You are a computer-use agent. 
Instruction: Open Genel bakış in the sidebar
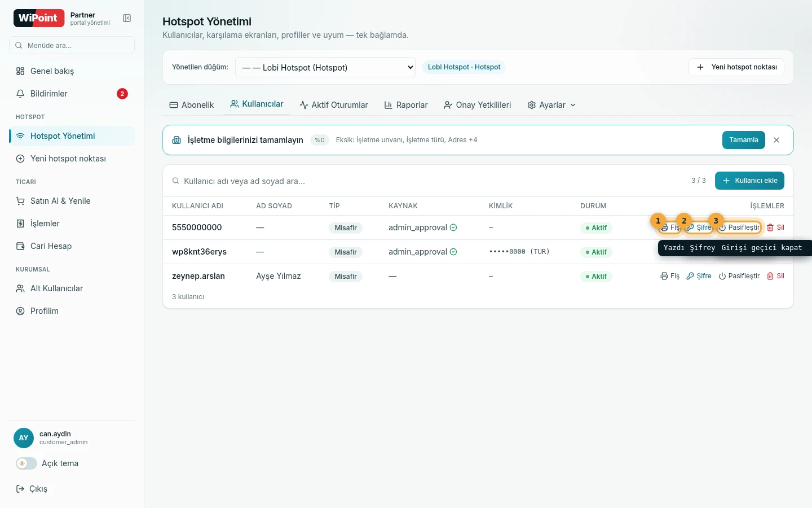pos(72,71)
